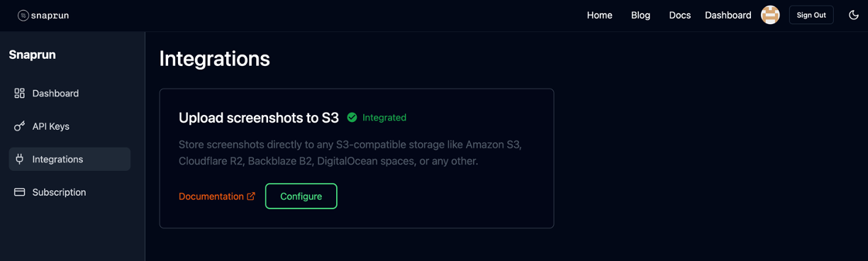Open the Configure button
This screenshot has height=261, width=868.
[301, 196]
